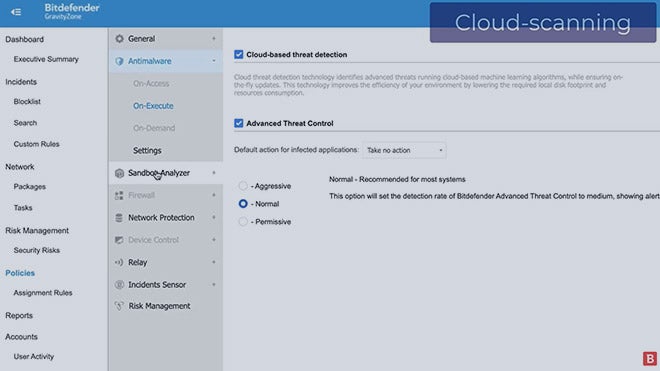Go to Dashboard

(x=24, y=39)
